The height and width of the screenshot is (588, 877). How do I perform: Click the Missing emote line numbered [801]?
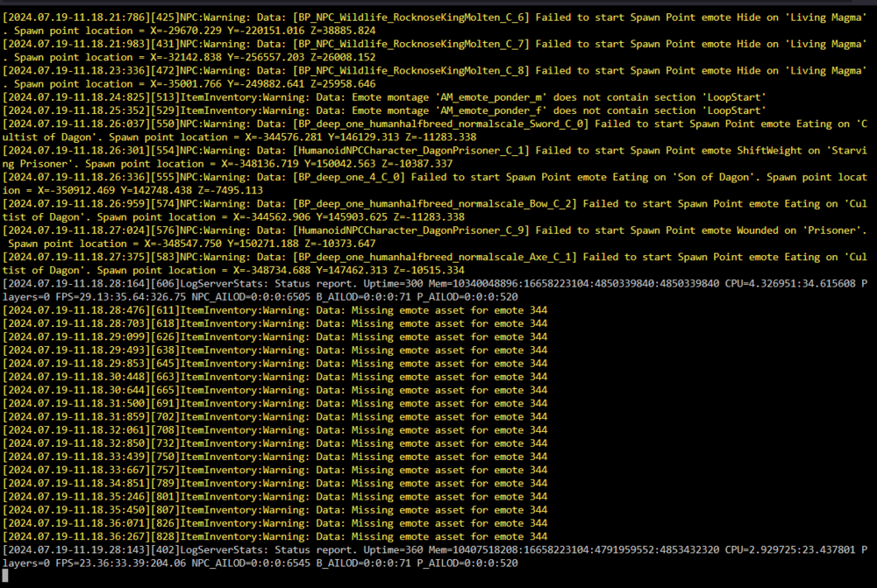pyautogui.click(x=275, y=497)
